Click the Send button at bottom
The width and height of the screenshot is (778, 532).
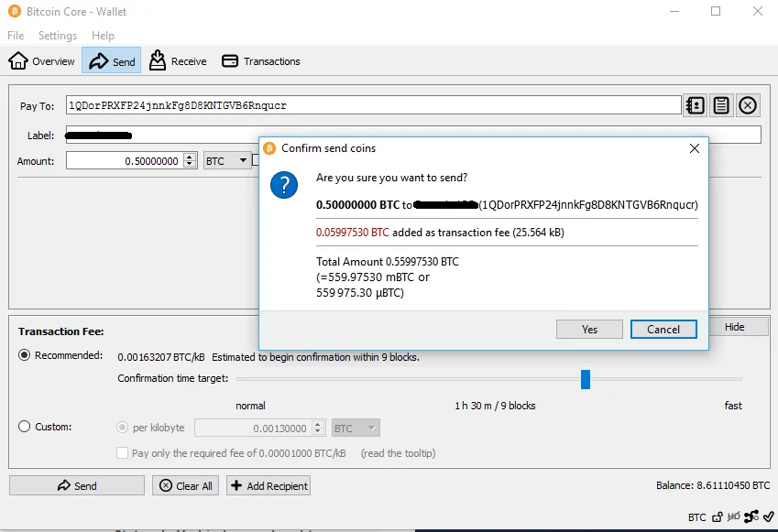point(77,485)
